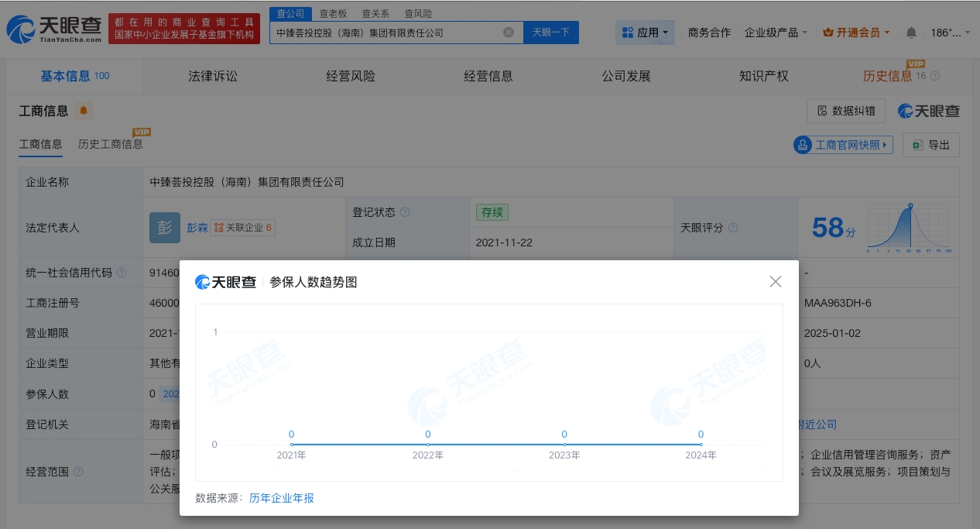Click the help icon beside 登记状态
980x529 pixels.
(x=405, y=212)
